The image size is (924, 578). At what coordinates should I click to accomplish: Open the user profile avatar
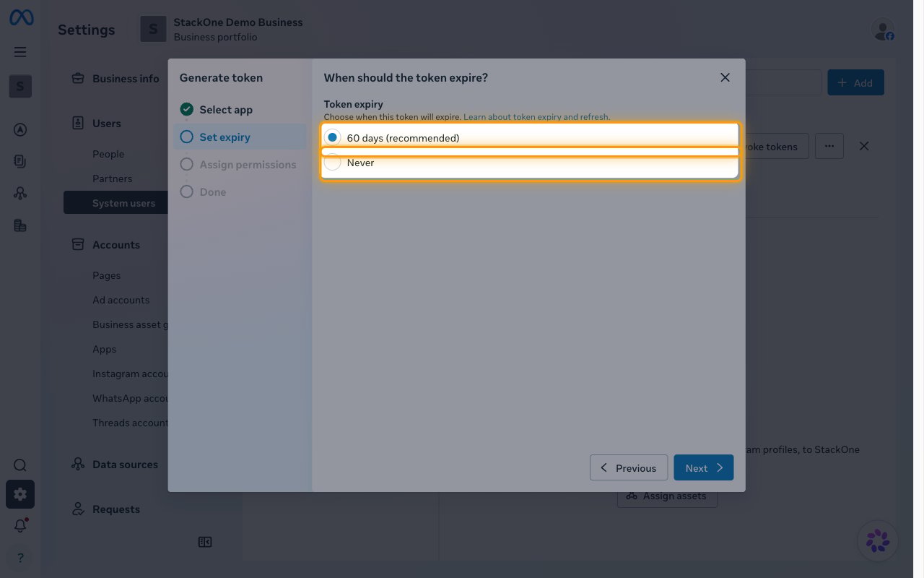coord(883,30)
